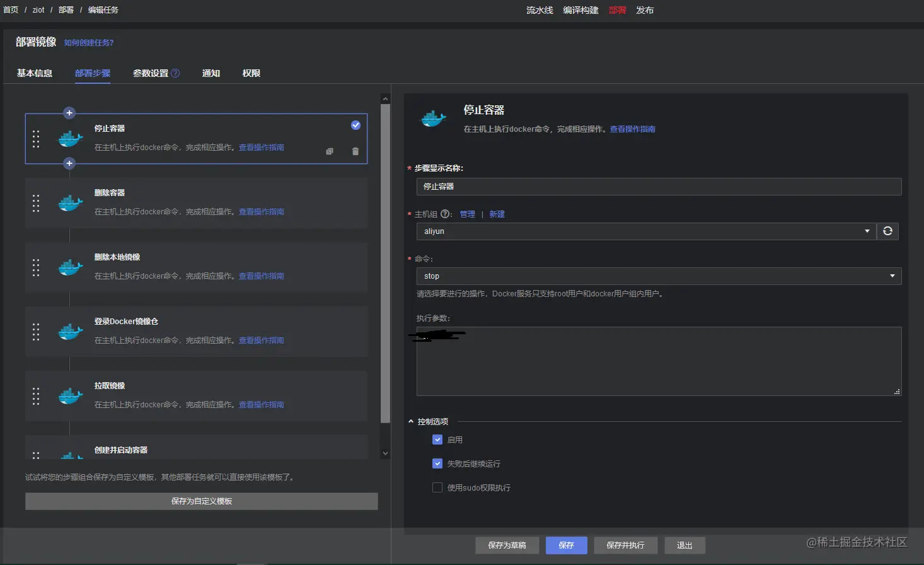Copy the 停止容器 step
The width and height of the screenshot is (924, 565).
330,151
